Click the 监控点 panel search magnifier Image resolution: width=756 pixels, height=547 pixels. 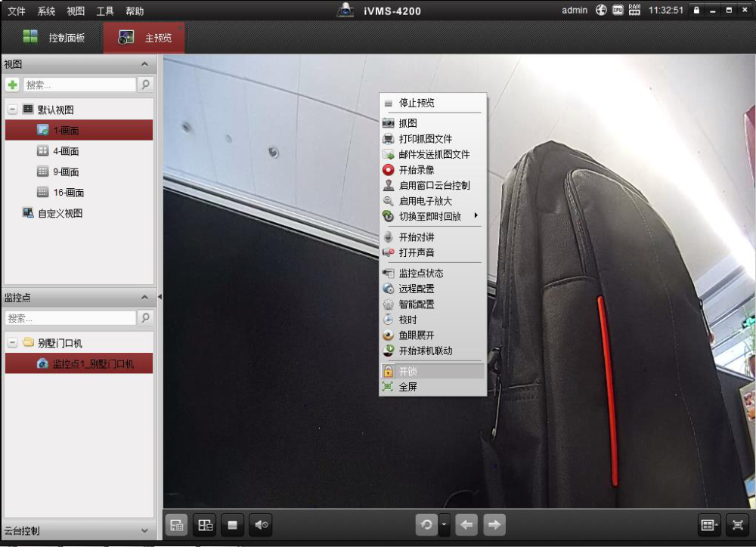(x=145, y=318)
